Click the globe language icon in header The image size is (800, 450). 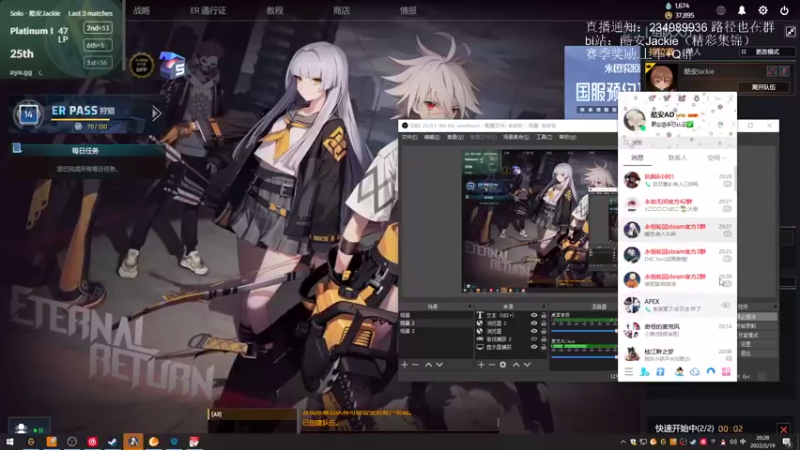click(720, 10)
